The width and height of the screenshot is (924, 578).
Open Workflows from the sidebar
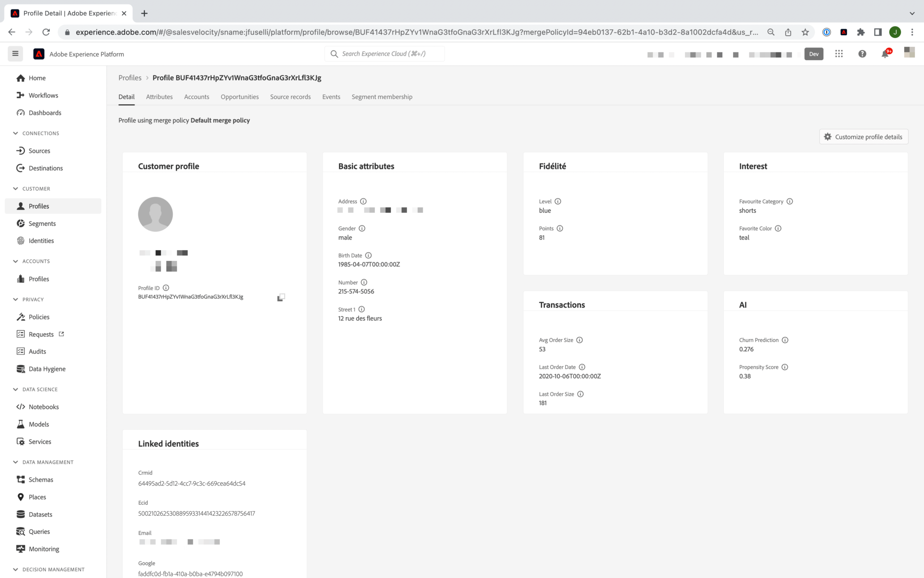point(43,95)
